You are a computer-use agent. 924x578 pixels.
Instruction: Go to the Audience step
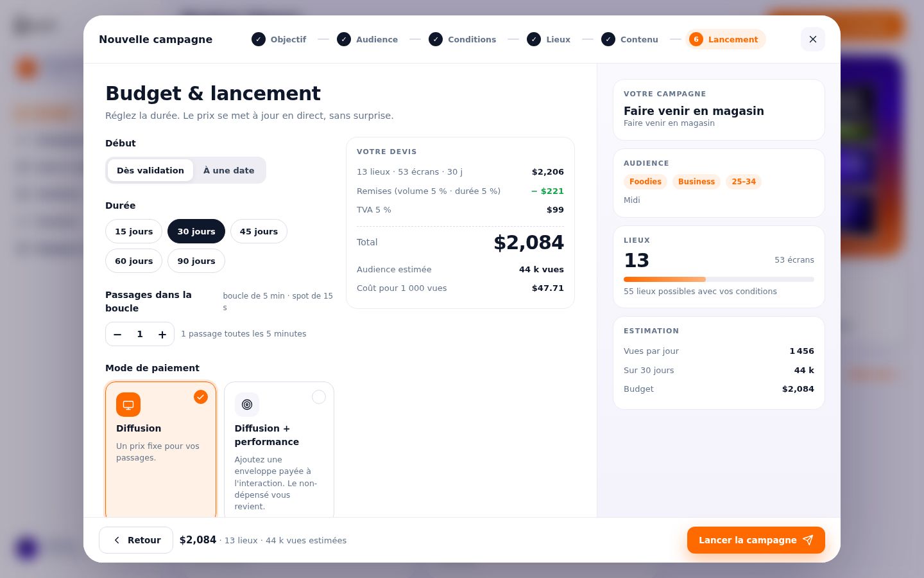(x=368, y=39)
